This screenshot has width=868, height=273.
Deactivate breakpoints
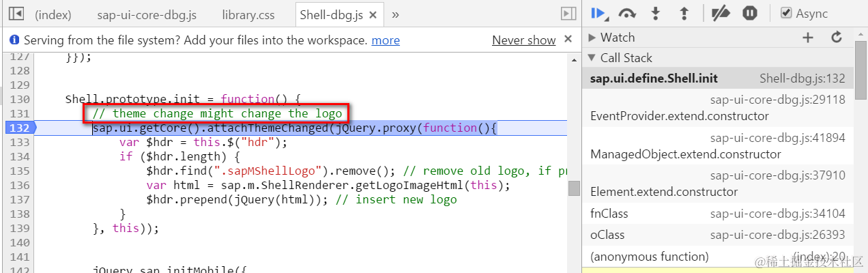pos(720,13)
